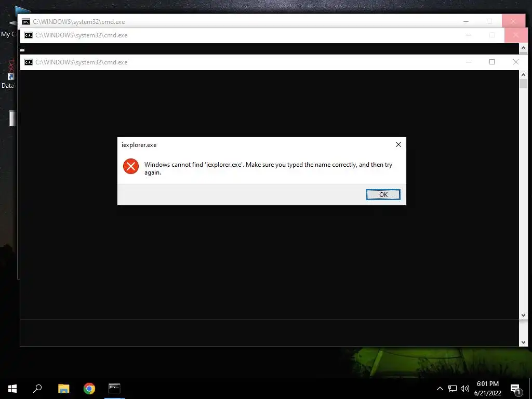
Task: Close the rearmost cmd.exe window
Action: tap(513, 21)
